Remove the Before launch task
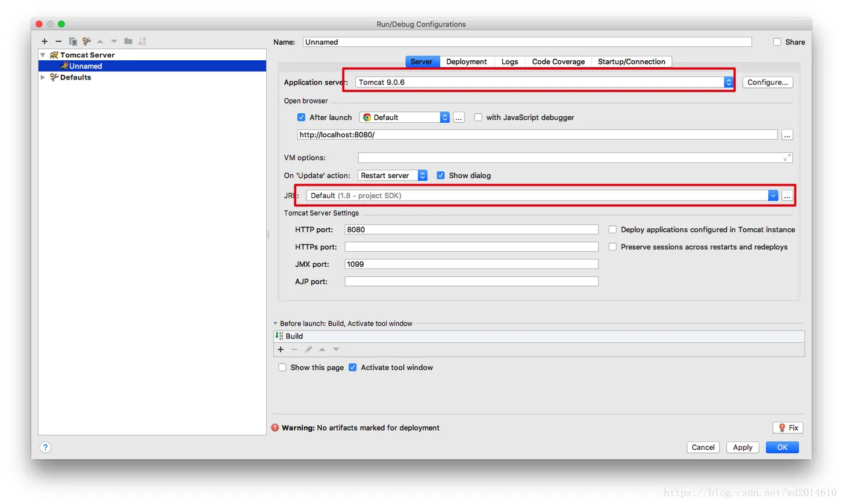Image resolution: width=843 pixels, height=504 pixels. tap(294, 349)
